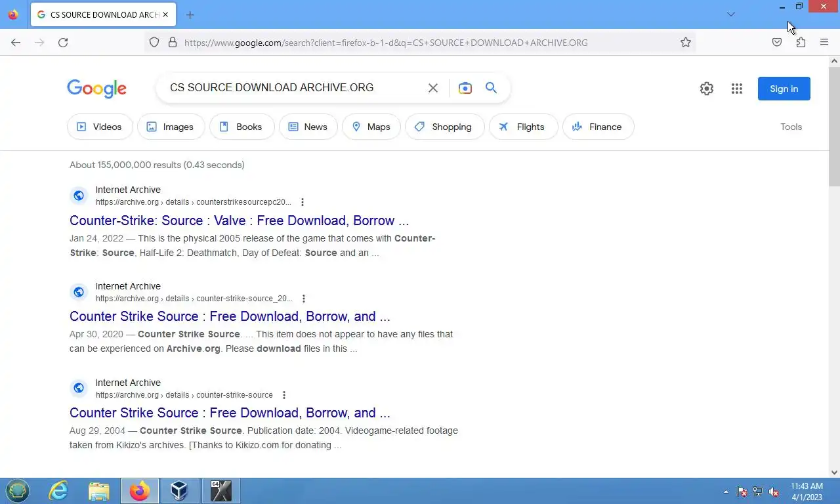The height and width of the screenshot is (504, 840).
Task: Search by image using the camera icon
Action: click(x=465, y=88)
